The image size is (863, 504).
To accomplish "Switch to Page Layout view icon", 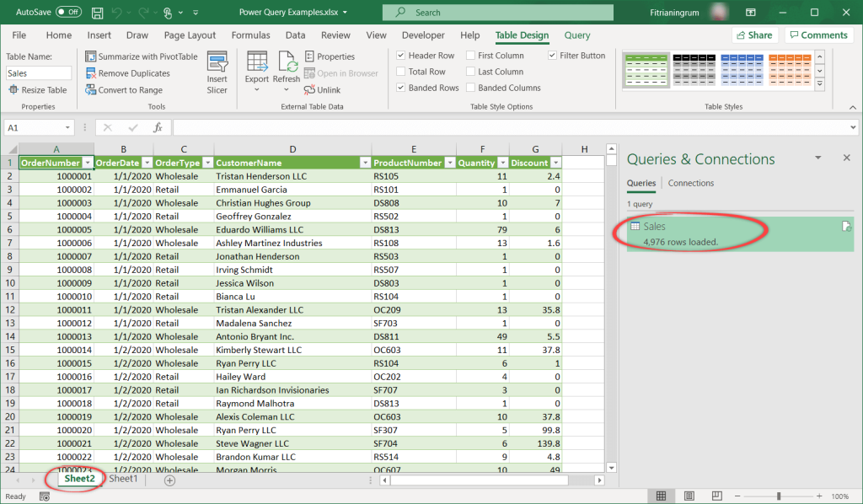I will point(689,496).
